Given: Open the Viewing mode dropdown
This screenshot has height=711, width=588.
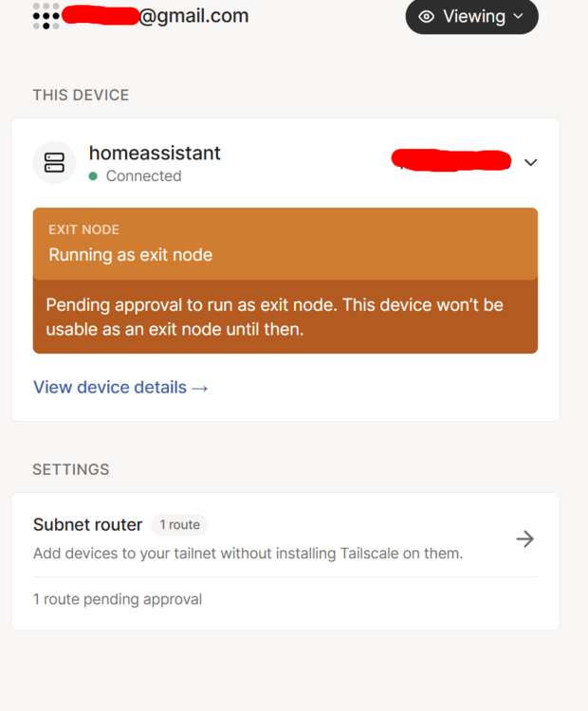Looking at the screenshot, I should (471, 16).
